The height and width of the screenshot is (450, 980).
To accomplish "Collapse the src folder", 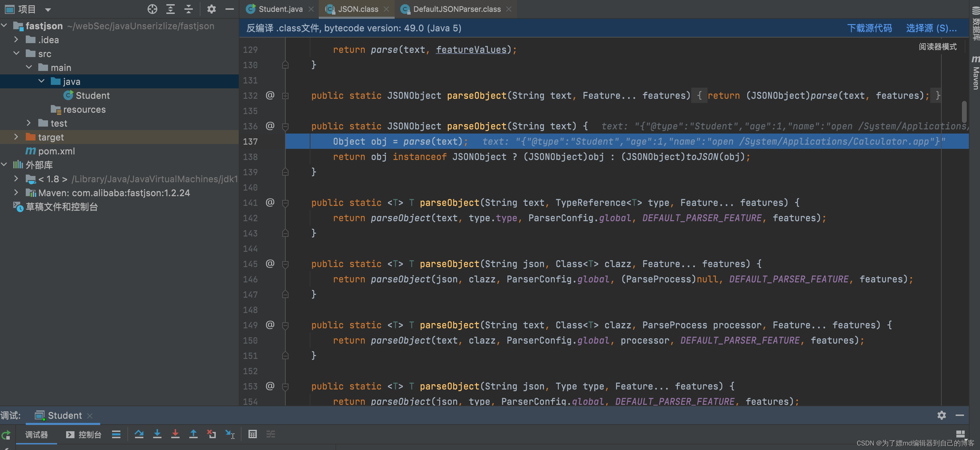I will [x=16, y=53].
